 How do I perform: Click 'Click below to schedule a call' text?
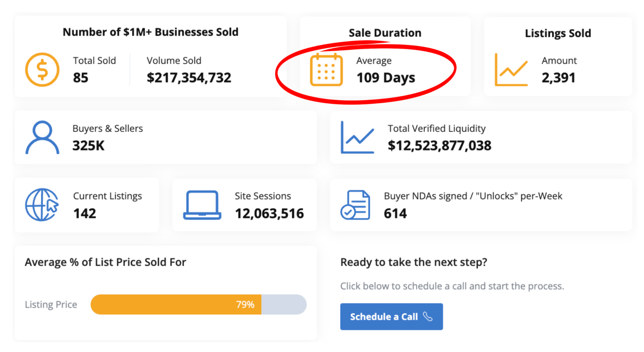point(452,286)
